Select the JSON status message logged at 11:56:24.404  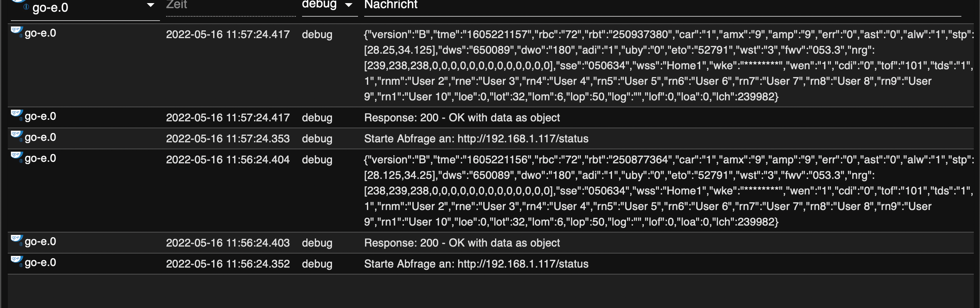coord(660,191)
